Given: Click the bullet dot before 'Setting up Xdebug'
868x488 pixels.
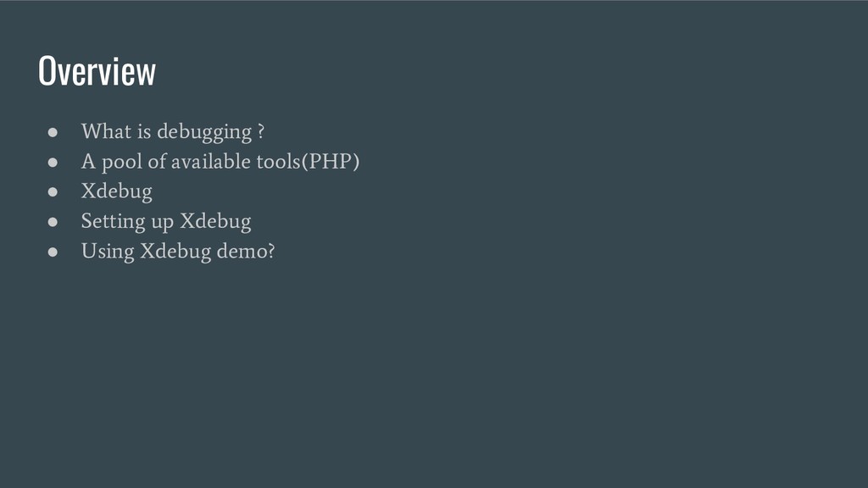Looking at the screenshot, I should (x=53, y=222).
